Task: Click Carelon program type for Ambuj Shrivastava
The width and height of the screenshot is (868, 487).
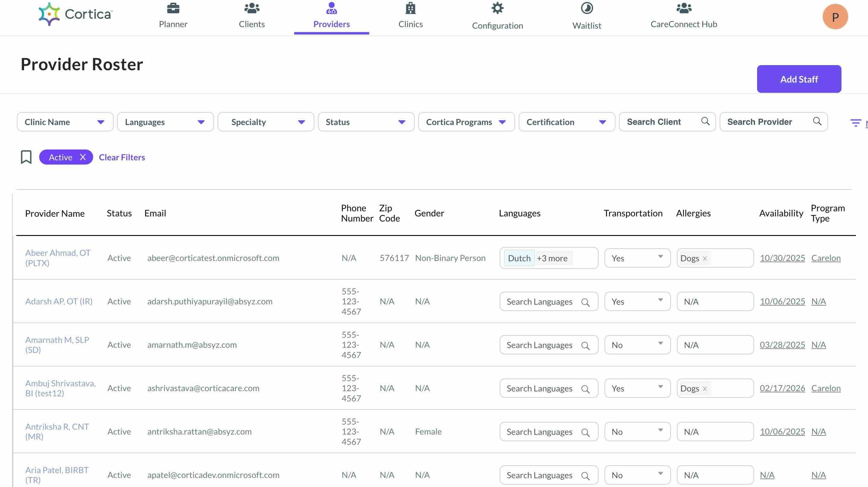Action: pos(826,388)
